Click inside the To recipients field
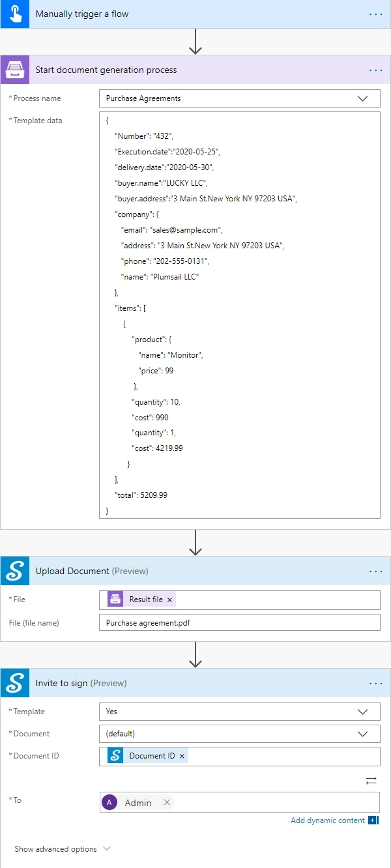The width and height of the screenshot is (391, 868). pyautogui.click(x=239, y=802)
